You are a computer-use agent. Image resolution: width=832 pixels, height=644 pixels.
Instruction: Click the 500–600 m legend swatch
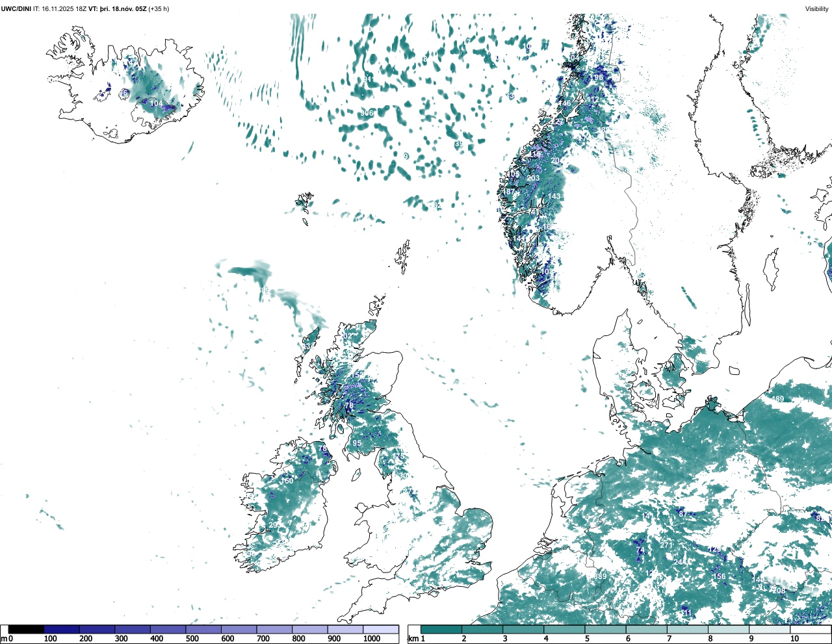click(x=203, y=630)
